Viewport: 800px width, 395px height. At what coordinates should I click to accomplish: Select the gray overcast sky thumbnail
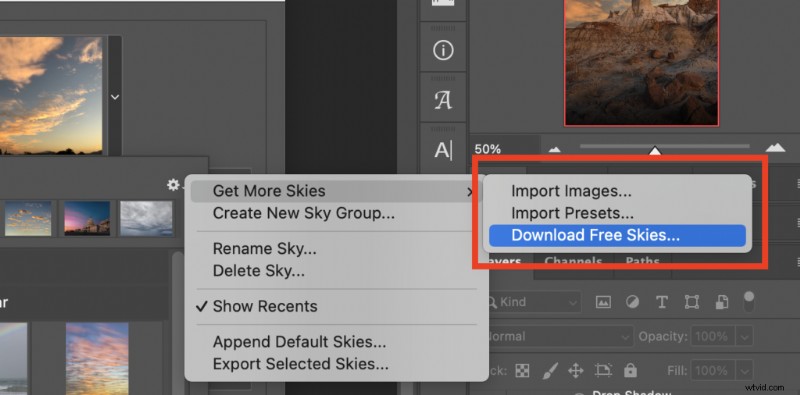[146, 218]
